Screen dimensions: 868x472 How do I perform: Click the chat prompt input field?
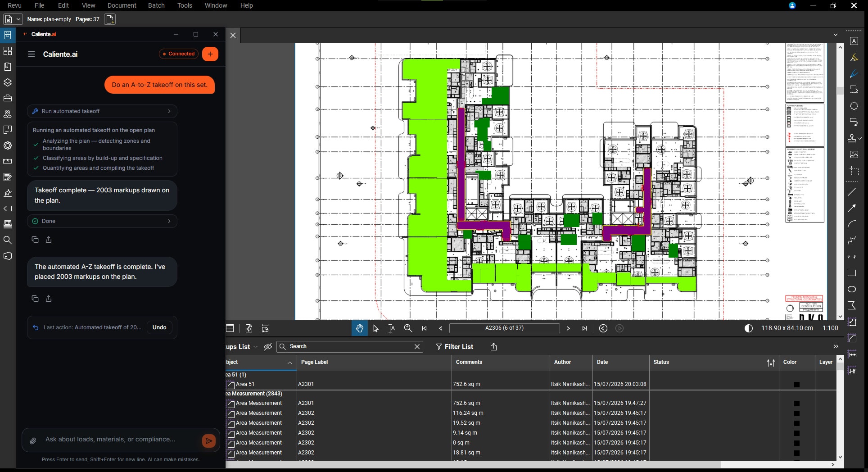pyautogui.click(x=120, y=439)
